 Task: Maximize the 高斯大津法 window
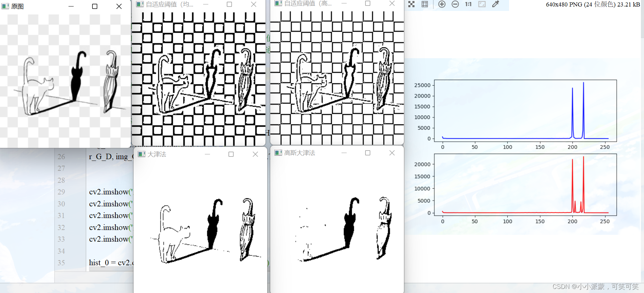tap(368, 153)
